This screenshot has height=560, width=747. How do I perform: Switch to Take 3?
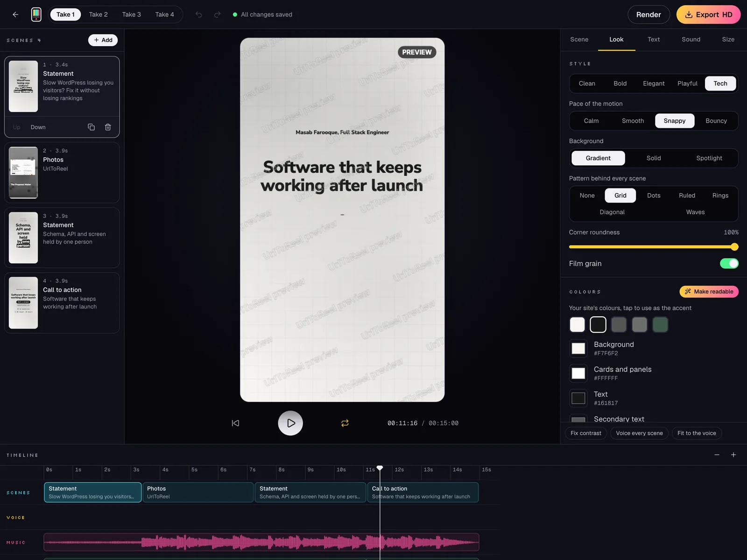click(x=132, y=14)
